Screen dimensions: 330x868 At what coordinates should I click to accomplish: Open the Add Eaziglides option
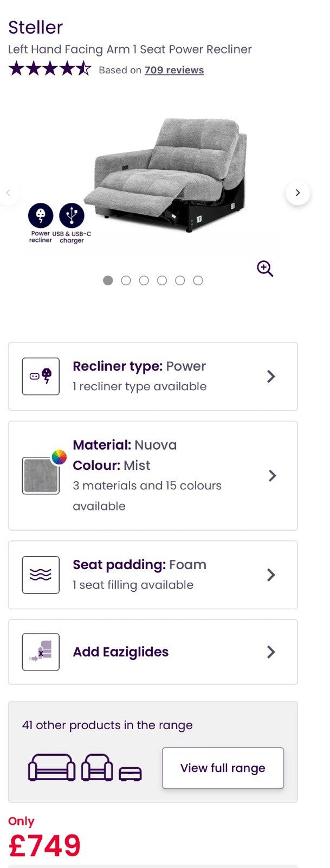153,652
